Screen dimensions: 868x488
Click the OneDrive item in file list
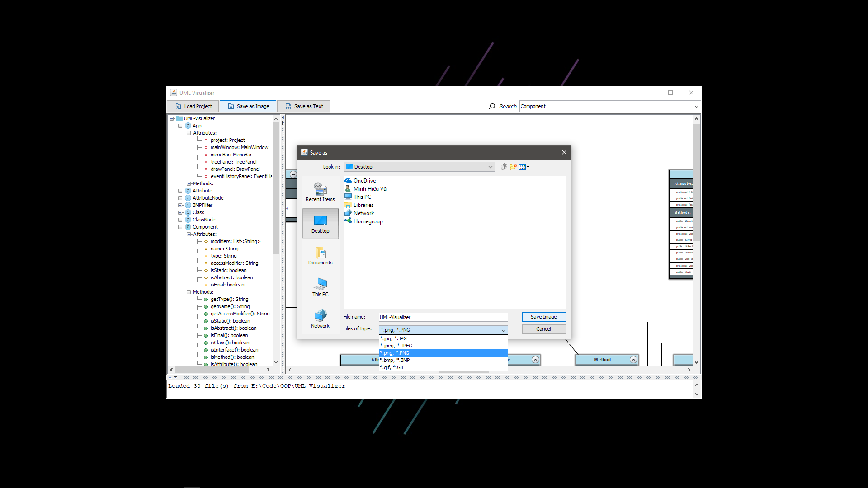click(x=364, y=181)
